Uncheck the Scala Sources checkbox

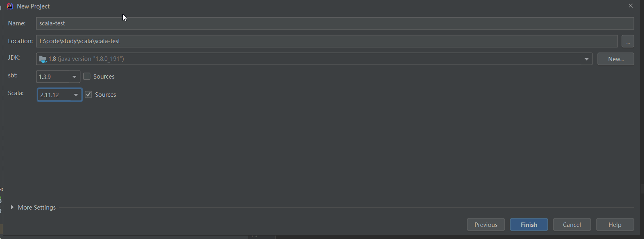click(x=89, y=94)
